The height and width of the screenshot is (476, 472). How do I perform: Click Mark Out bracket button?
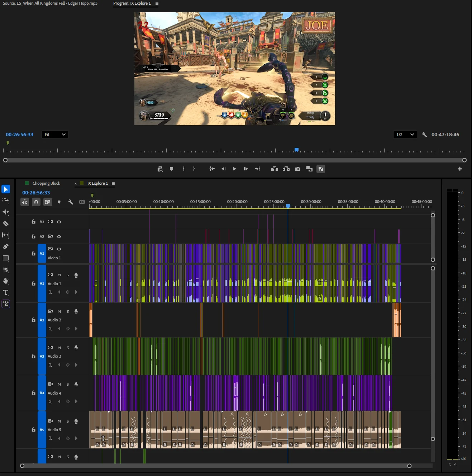pos(194,169)
